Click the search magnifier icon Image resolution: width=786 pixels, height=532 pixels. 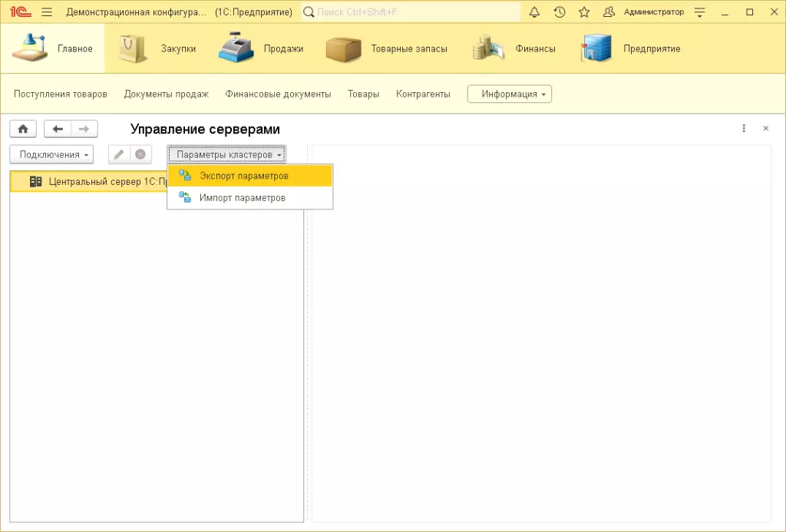point(309,12)
